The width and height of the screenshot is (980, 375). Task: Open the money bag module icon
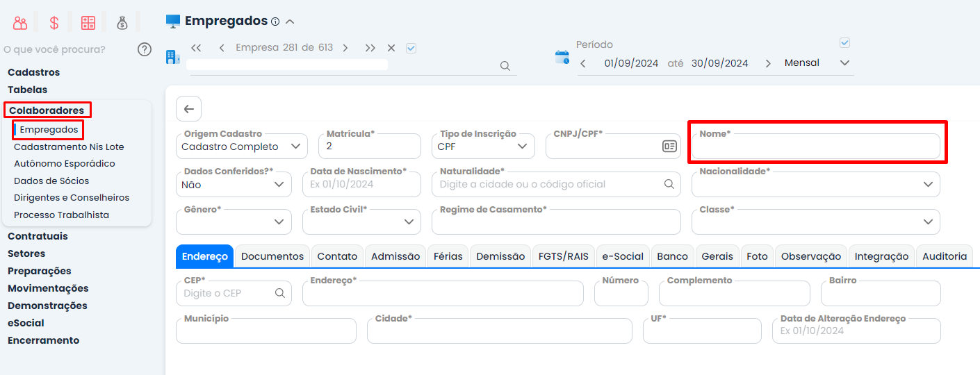[122, 23]
